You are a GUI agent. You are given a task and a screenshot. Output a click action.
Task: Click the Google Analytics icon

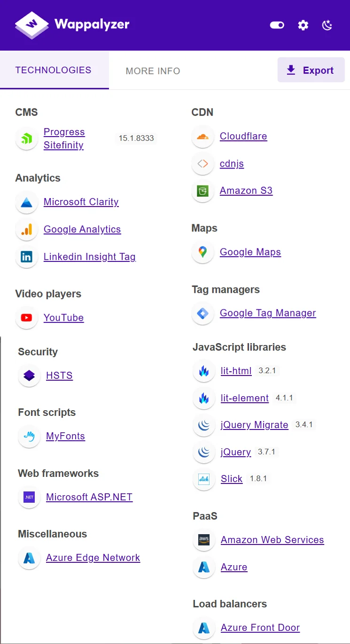click(27, 229)
